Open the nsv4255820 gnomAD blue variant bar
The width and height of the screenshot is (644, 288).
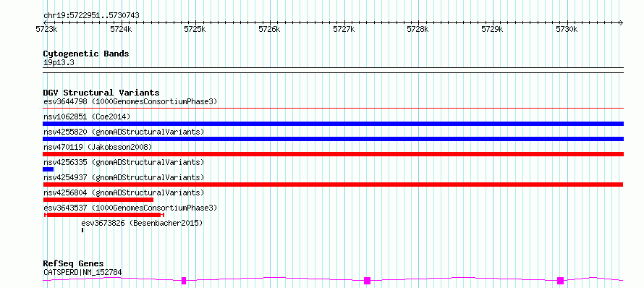click(333, 139)
